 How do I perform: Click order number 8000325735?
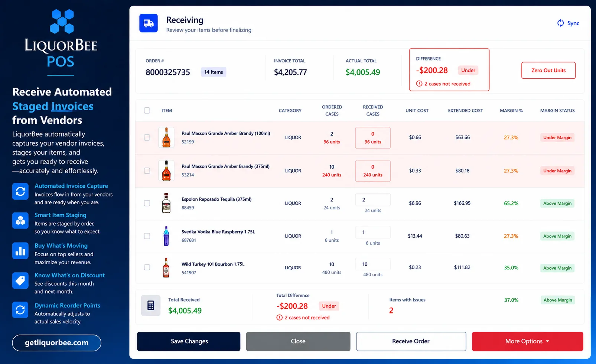[x=168, y=72]
